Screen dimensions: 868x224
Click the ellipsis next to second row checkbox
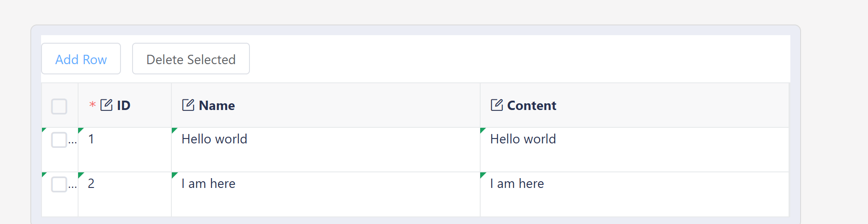[x=73, y=187]
